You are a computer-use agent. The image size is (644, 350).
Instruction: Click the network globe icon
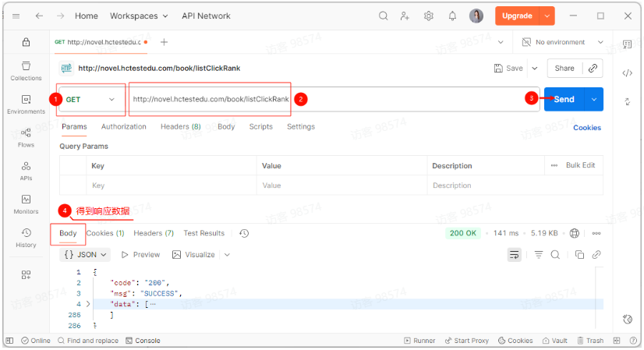point(574,233)
